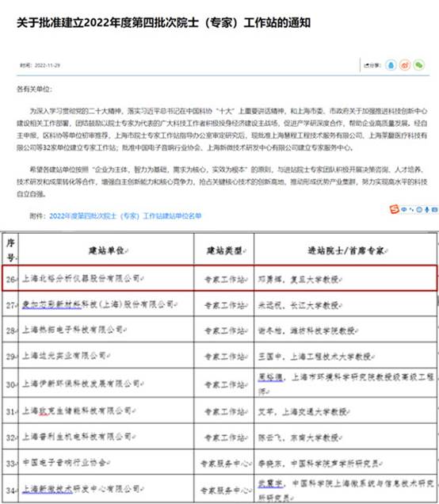The width and height of the screenshot is (439, 504).
Task: Activate Sogou voice input microphone icon
Action: (x=427, y=209)
